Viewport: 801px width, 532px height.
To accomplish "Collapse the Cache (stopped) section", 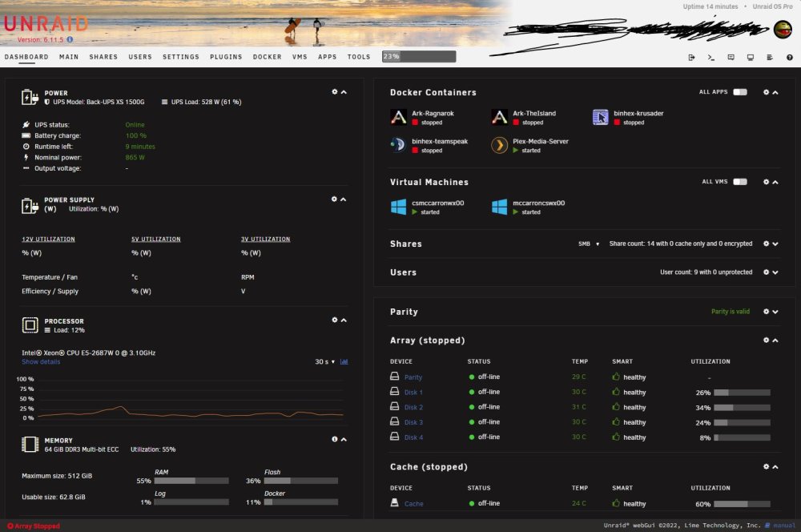I will pyautogui.click(x=775, y=467).
